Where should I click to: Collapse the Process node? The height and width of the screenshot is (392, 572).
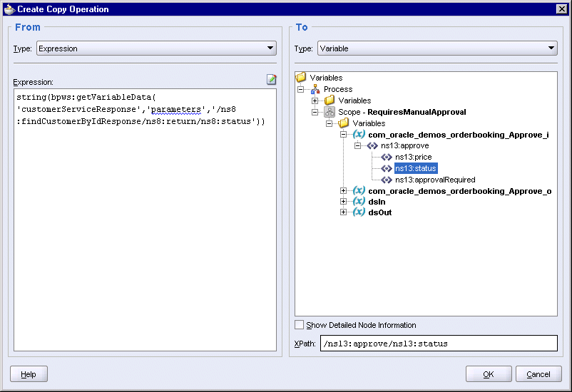tap(300, 89)
